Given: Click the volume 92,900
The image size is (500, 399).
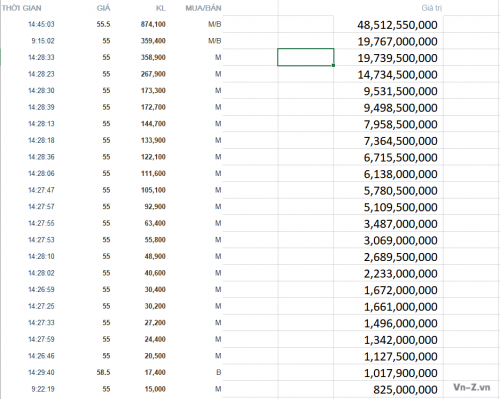Looking at the screenshot, I should coord(155,207).
